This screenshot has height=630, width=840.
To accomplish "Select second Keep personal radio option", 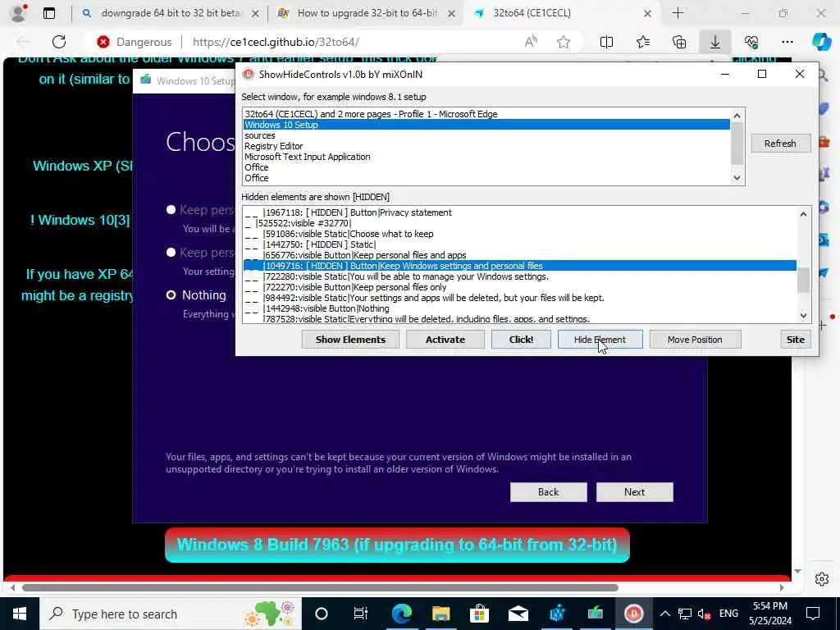I will [x=171, y=253].
